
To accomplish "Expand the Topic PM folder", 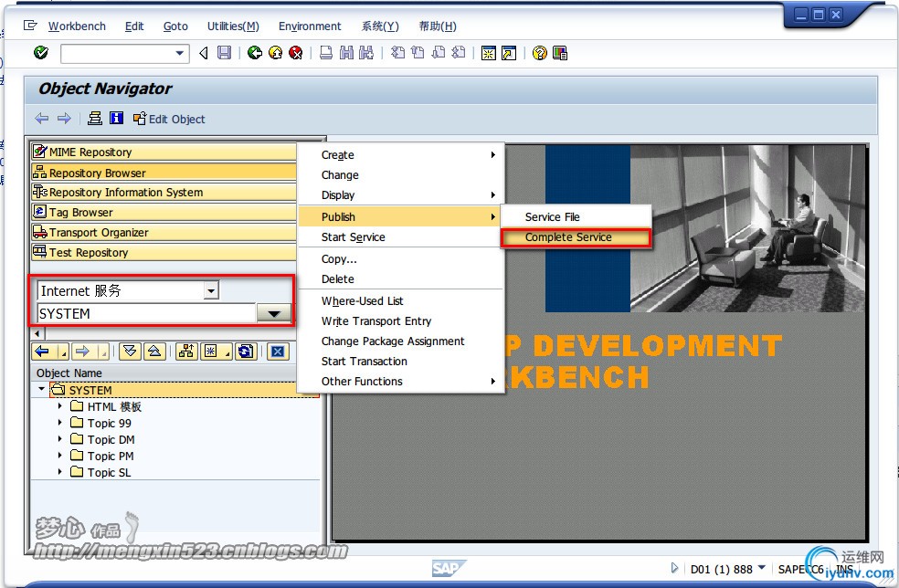I will pyautogui.click(x=59, y=456).
